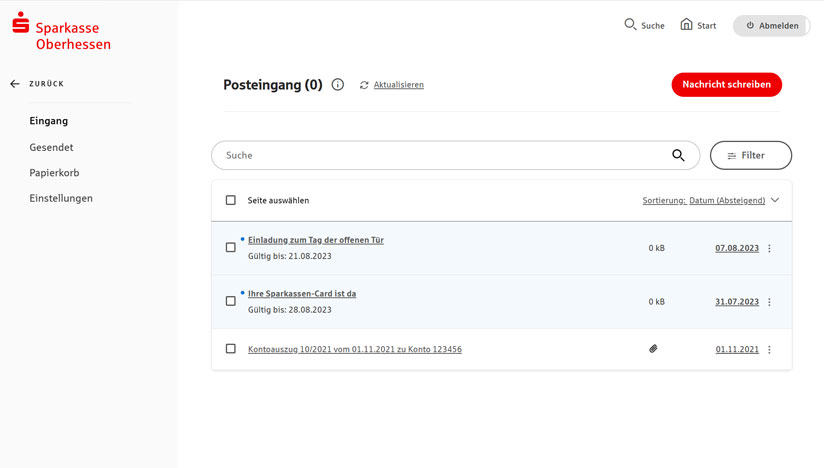This screenshot has height=468, width=824.
Task: Open three-dot menu for the 07.08.2023 message
Action: (x=769, y=248)
